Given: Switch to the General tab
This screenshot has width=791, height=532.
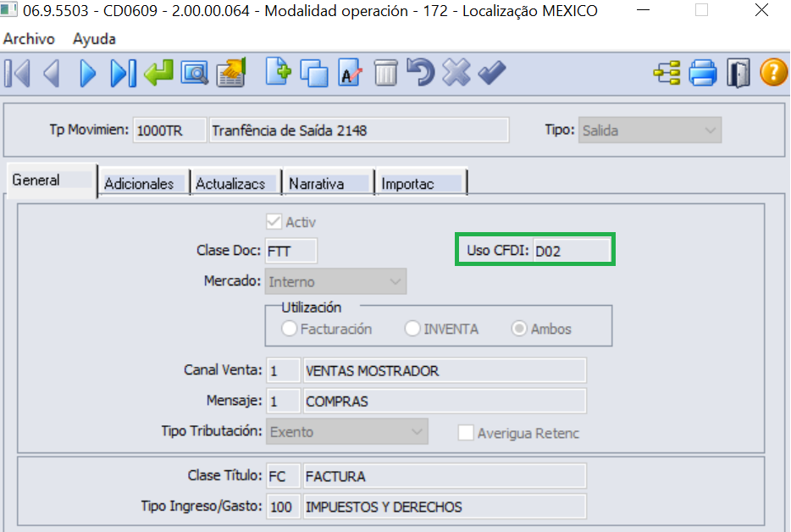Looking at the screenshot, I should point(52,180).
